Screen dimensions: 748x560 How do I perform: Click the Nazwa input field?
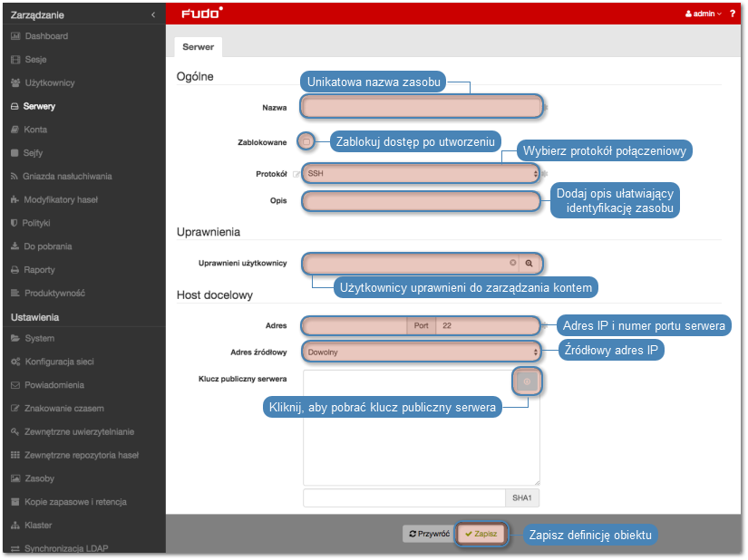click(422, 106)
